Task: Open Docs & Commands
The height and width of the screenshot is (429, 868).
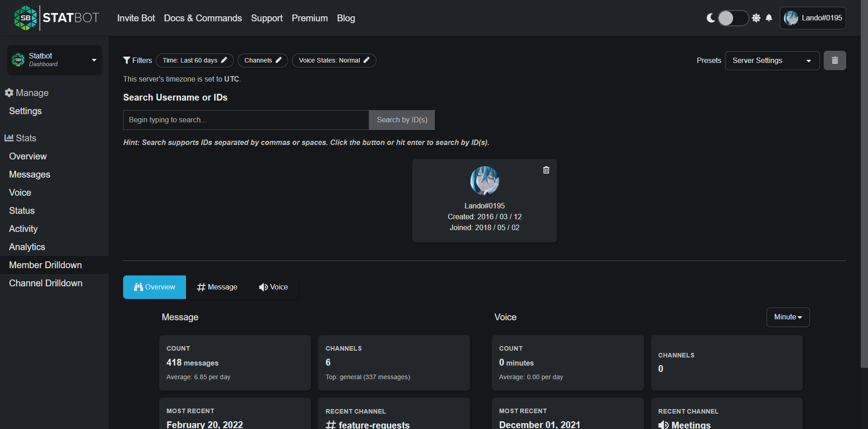Action: point(203,18)
